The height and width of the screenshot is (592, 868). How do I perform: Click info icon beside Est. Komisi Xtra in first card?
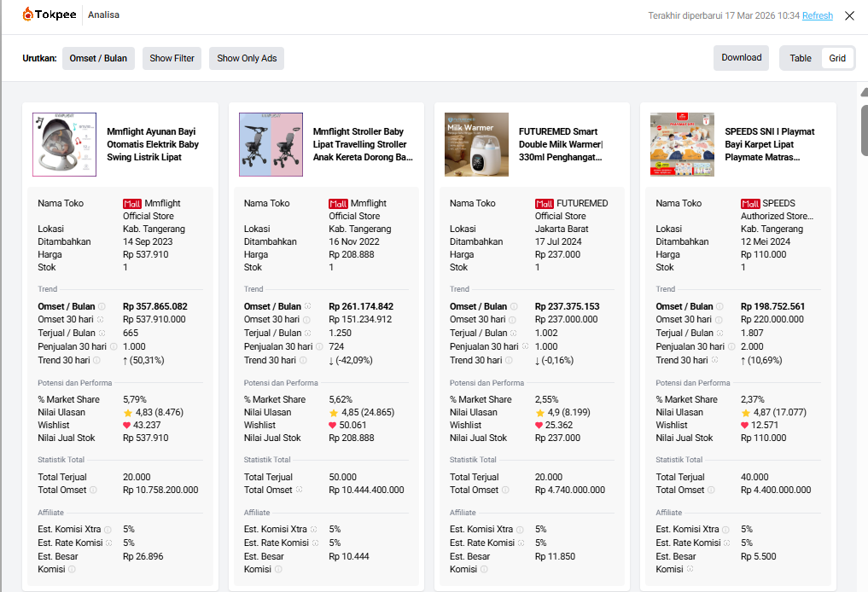tap(108, 530)
